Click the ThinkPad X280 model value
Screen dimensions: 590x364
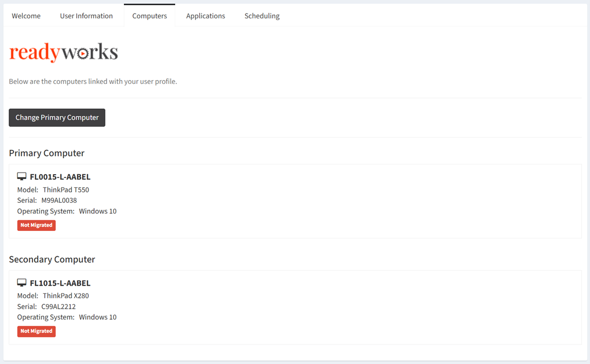66,296
